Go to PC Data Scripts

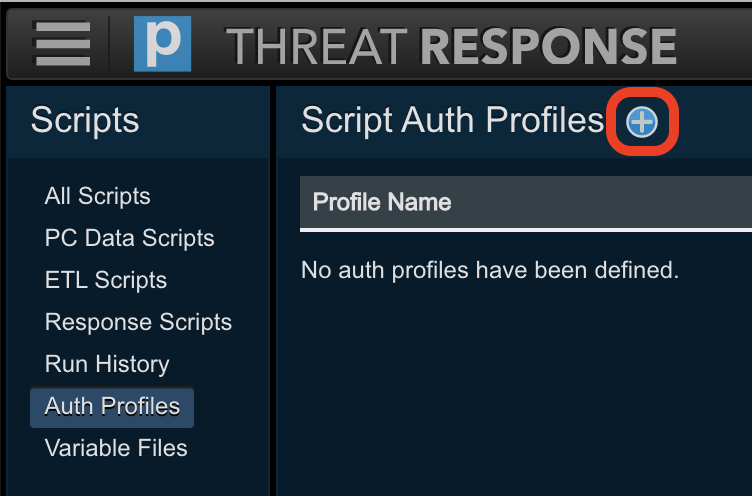(129, 238)
